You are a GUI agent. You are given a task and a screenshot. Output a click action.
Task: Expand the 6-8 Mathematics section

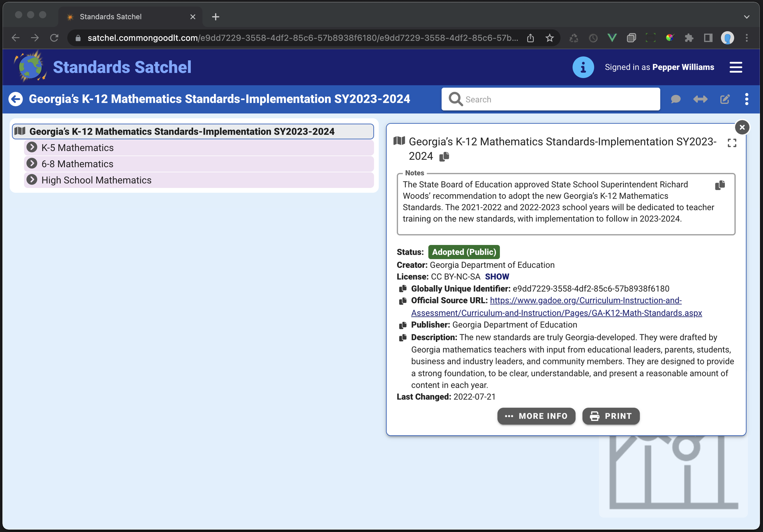point(32,164)
